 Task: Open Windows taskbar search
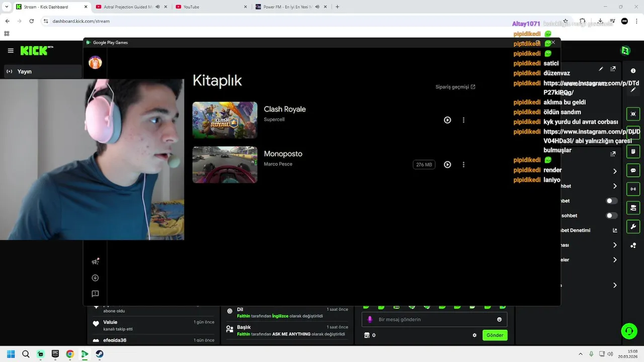[26, 354]
